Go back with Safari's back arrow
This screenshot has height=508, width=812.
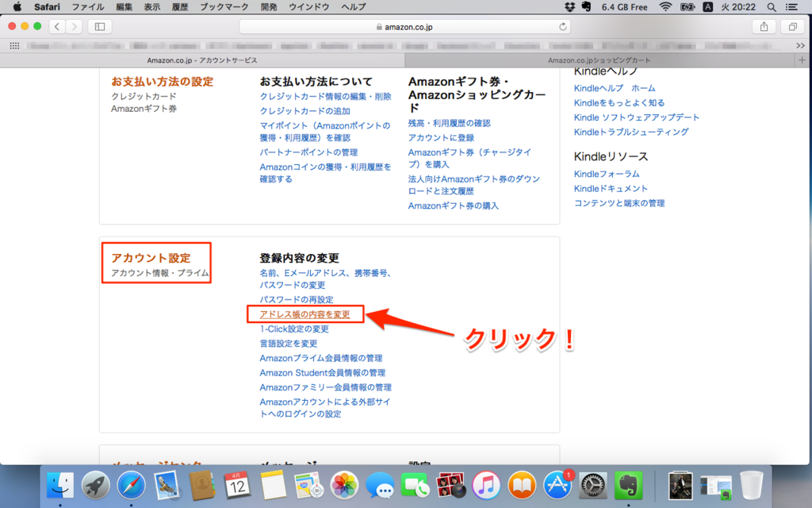tap(57, 26)
